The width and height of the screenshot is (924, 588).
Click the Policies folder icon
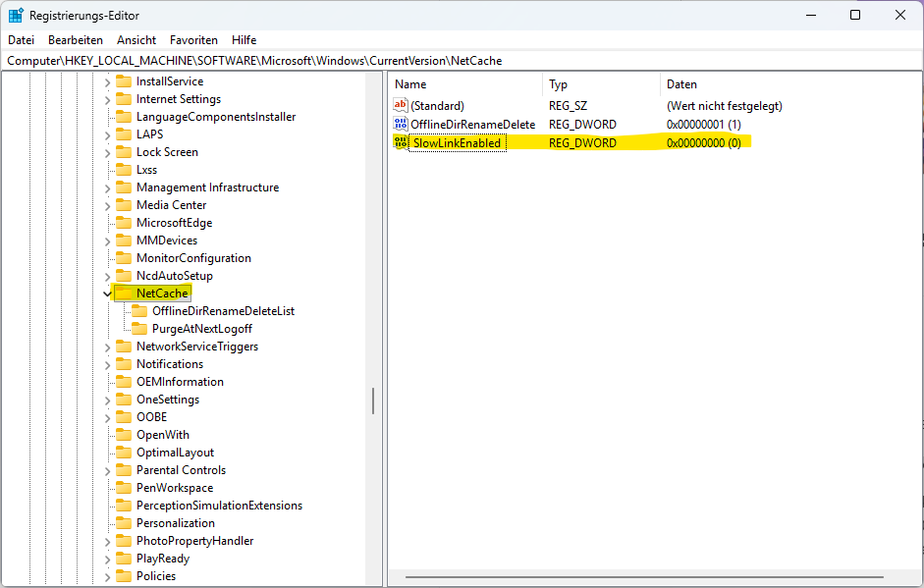click(124, 576)
